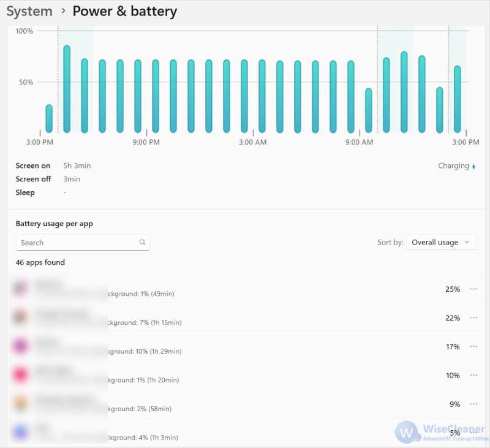Open the Sort by Overall usage dropdown
This screenshot has width=490, height=448.
[441, 242]
